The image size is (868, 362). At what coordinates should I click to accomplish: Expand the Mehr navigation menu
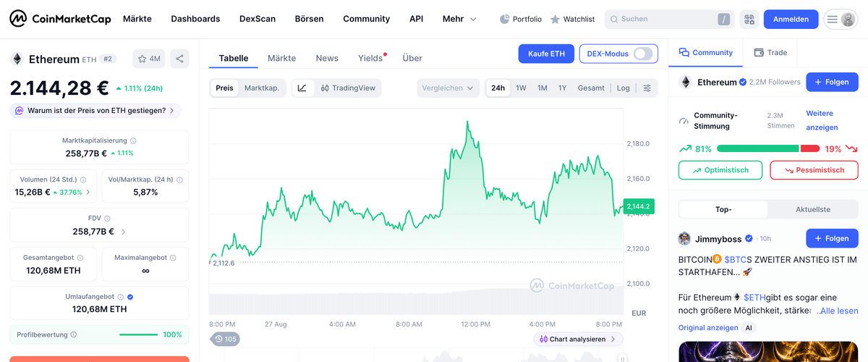[459, 19]
